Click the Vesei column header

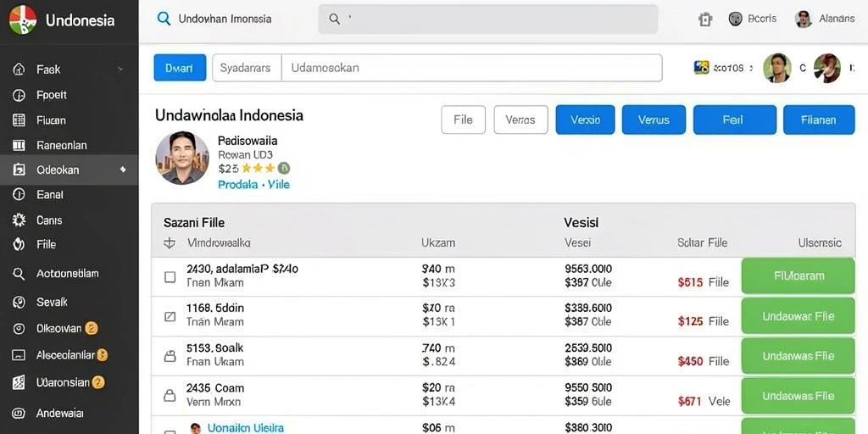(x=577, y=242)
